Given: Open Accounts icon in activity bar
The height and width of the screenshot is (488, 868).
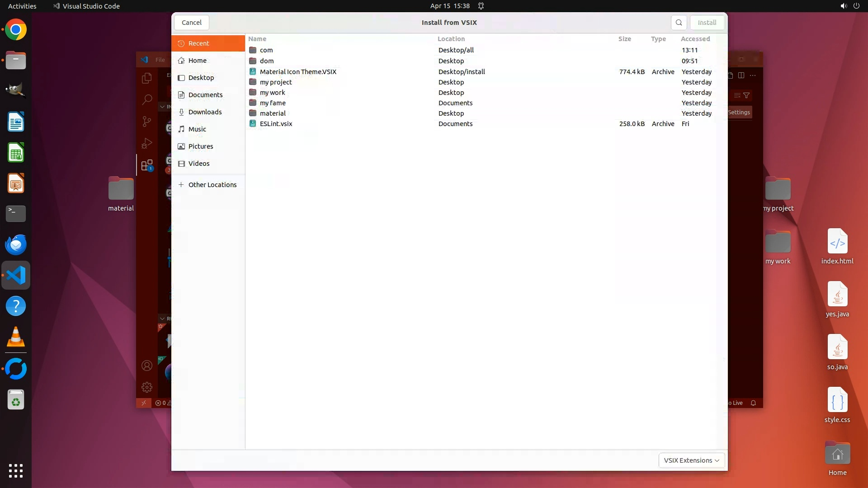Looking at the screenshot, I should (147, 366).
